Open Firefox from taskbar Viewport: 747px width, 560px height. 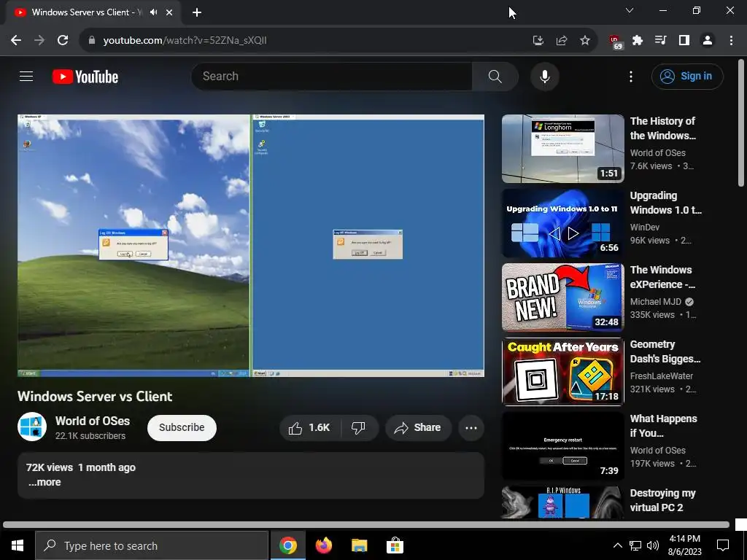point(324,545)
